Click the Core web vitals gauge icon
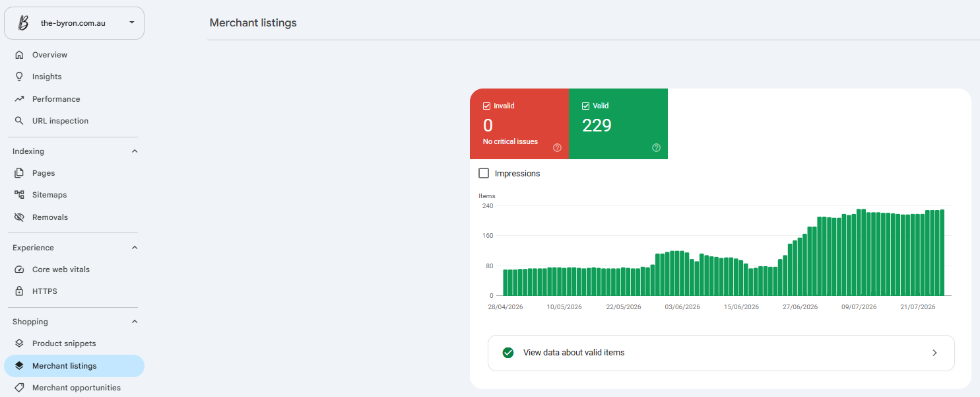This screenshot has height=397, width=980. point(19,270)
